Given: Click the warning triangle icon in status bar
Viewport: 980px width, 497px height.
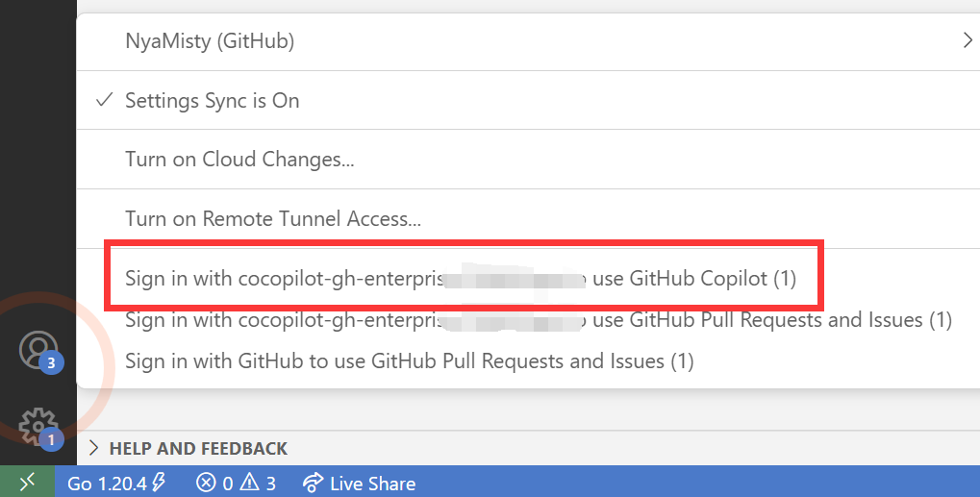Looking at the screenshot, I should pyautogui.click(x=249, y=483).
